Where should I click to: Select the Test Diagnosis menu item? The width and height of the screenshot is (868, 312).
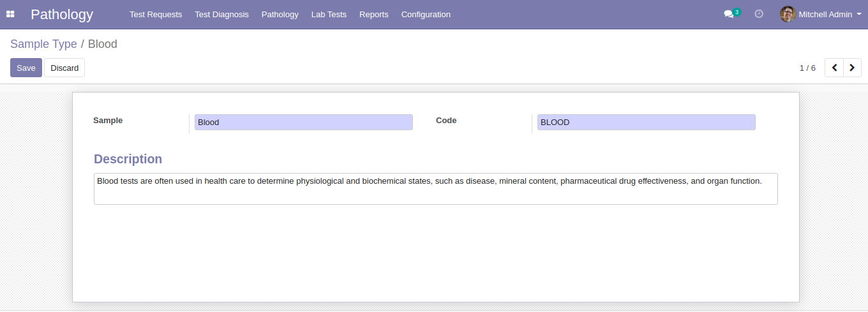coord(221,14)
